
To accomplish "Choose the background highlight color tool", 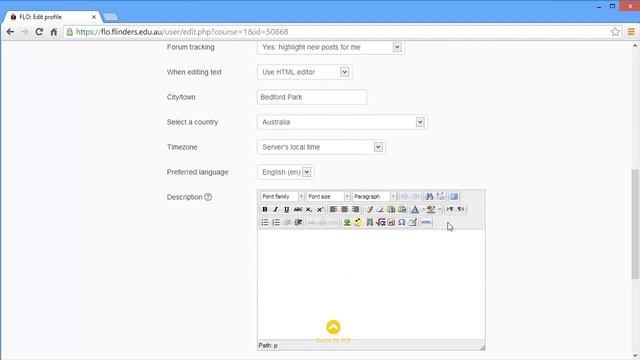I will [431, 209].
